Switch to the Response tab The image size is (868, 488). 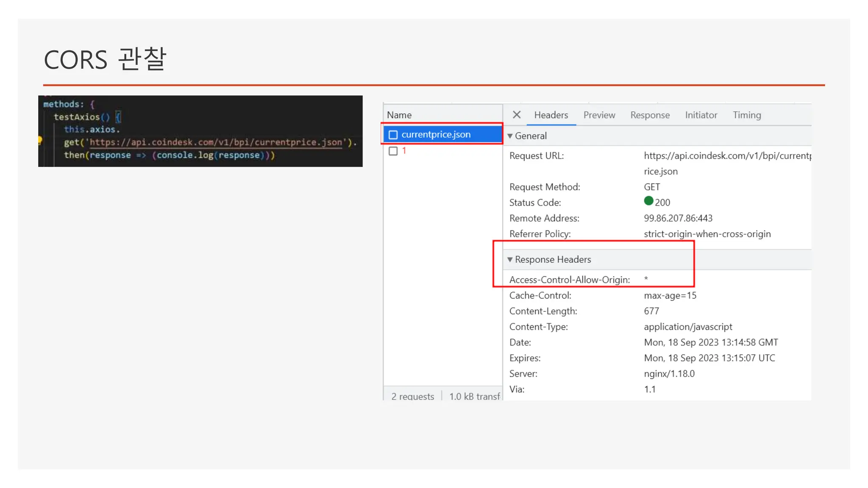tap(650, 115)
